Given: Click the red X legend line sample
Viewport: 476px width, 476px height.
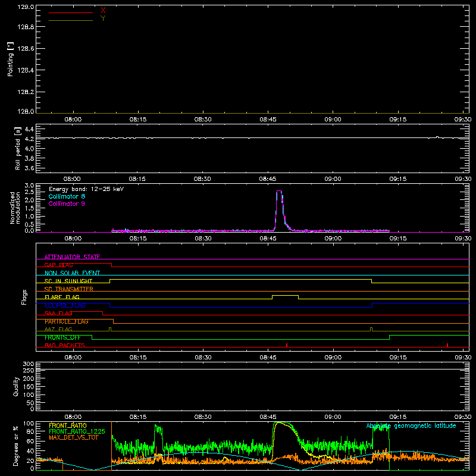Looking at the screenshot, I should pos(71,12).
